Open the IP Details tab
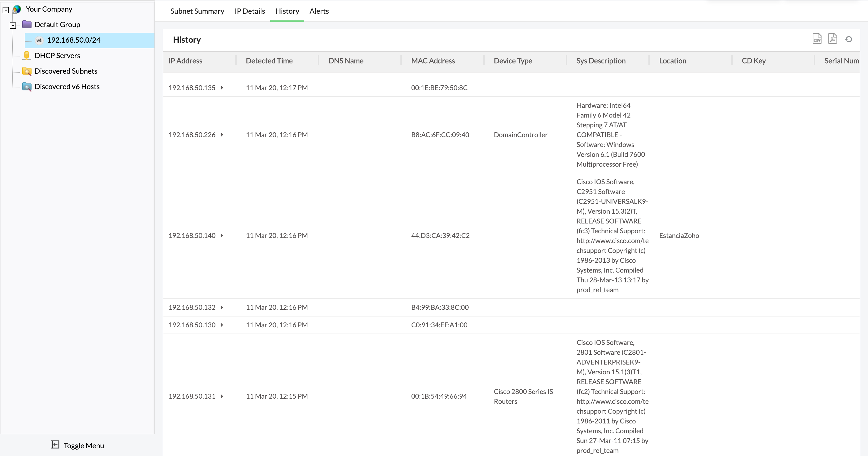Screen dimensions: 868x456 click(250, 11)
